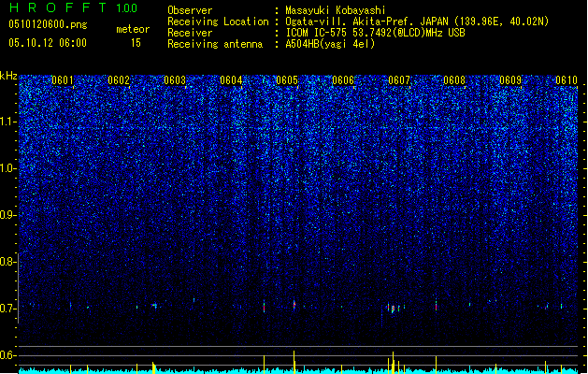Click the Ogata-vill. Akita-Pref. JAPAN location text
This screenshot has height=374, width=588.
click(x=417, y=22)
